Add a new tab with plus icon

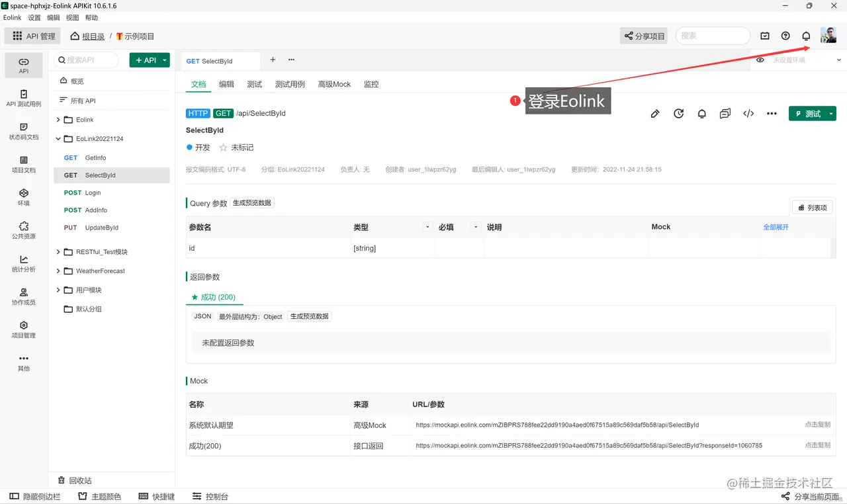point(273,60)
